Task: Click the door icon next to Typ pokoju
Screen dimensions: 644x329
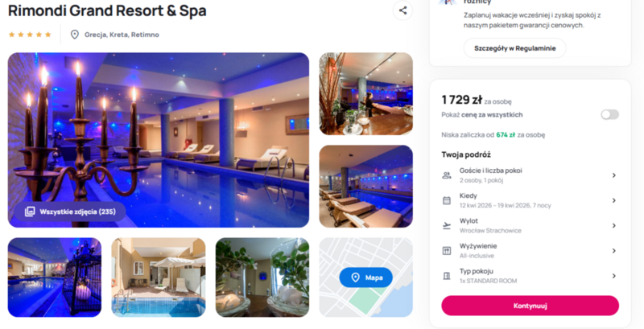Action: point(447,276)
